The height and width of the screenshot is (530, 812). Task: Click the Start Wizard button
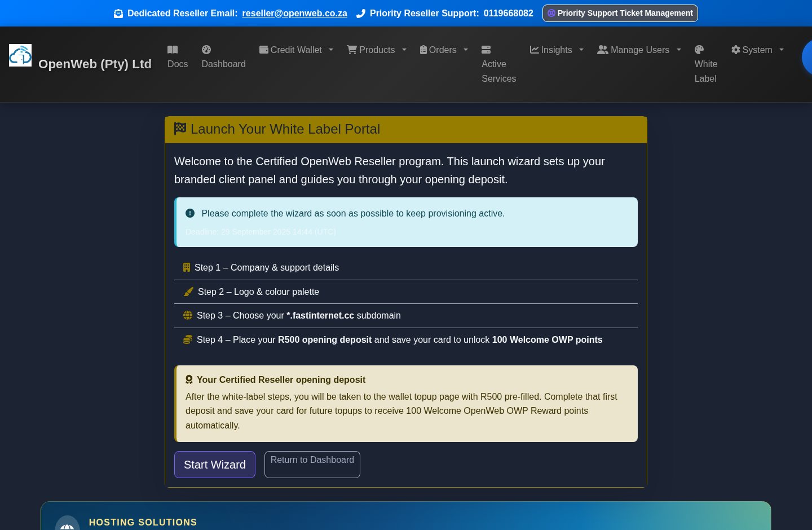pos(215,465)
